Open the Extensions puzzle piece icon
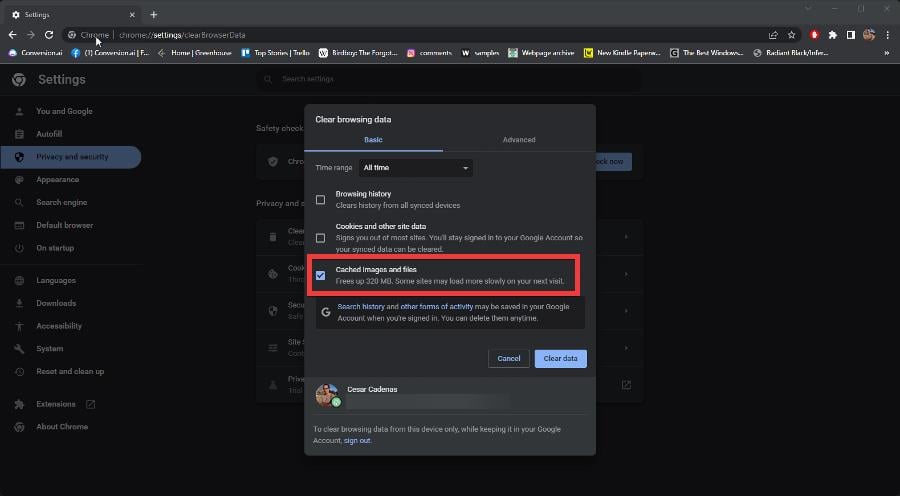 pos(832,35)
